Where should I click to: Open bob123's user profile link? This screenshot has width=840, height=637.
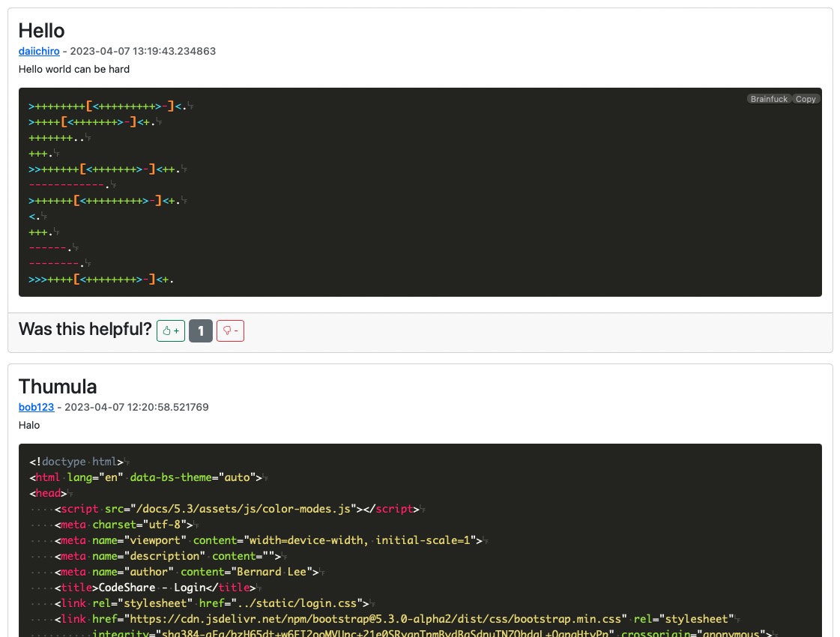click(37, 407)
